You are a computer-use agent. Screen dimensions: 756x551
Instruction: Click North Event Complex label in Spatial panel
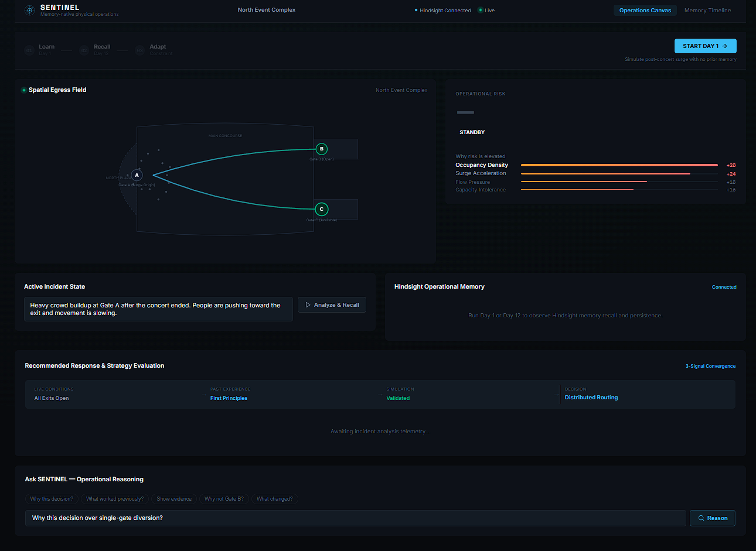(x=401, y=90)
